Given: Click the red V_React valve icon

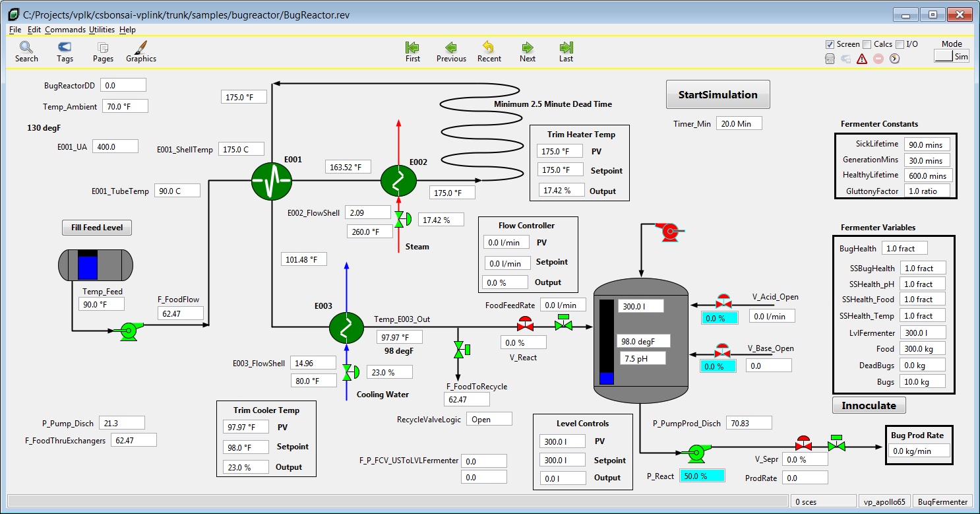Looking at the screenshot, I should point(526,324).
